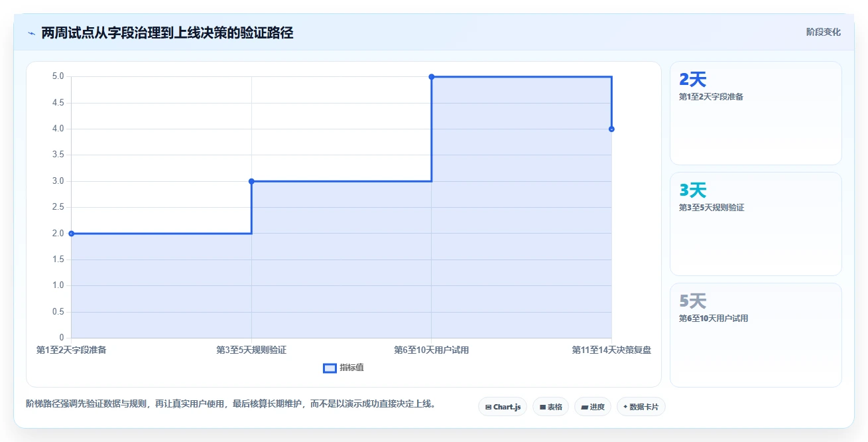Viewport: 868px width, 442px height.
Task: Click card caption 第3至5天规则验证
Action: pos(712,208)
